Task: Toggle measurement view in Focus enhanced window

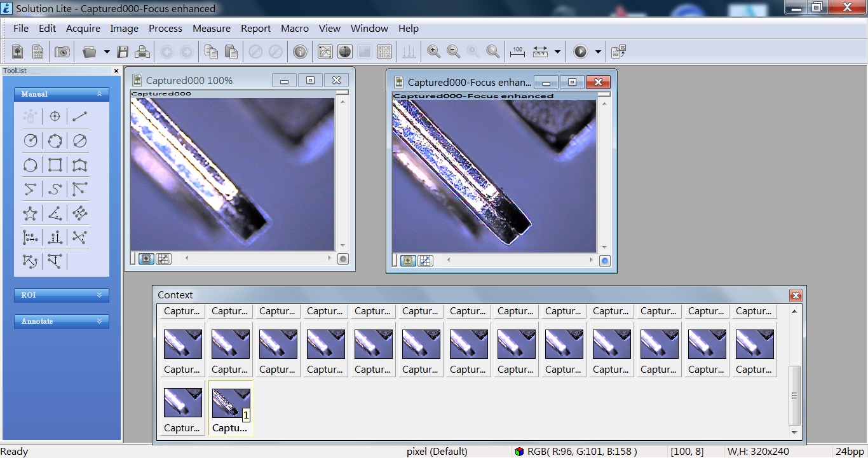Action: coord(425,261)
